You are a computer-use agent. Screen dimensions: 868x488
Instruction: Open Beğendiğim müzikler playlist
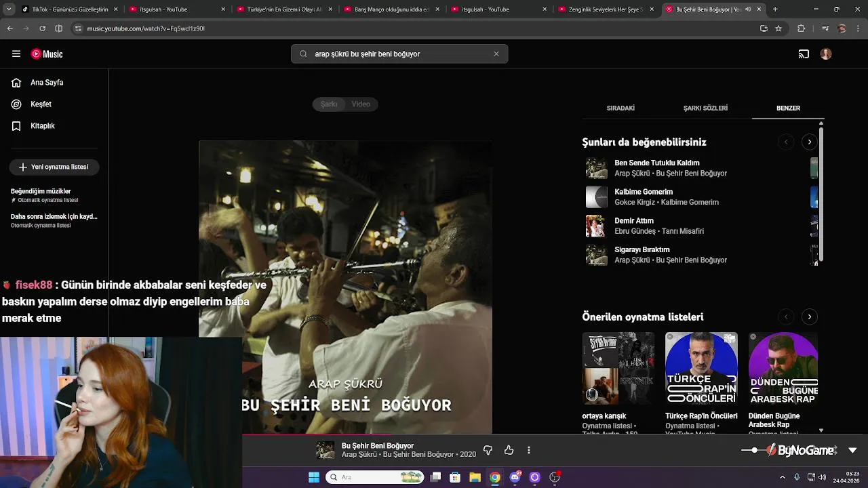pos(54,195)
